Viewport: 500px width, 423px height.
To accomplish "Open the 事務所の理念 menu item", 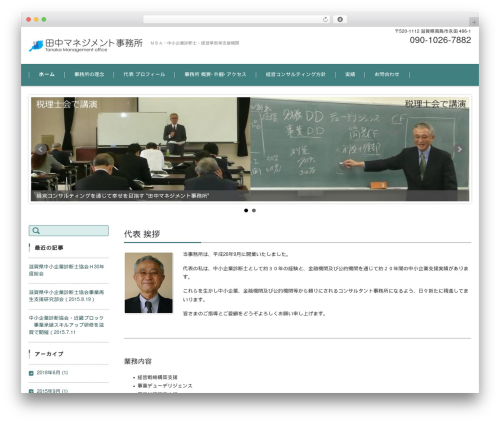I will [89, 74].
